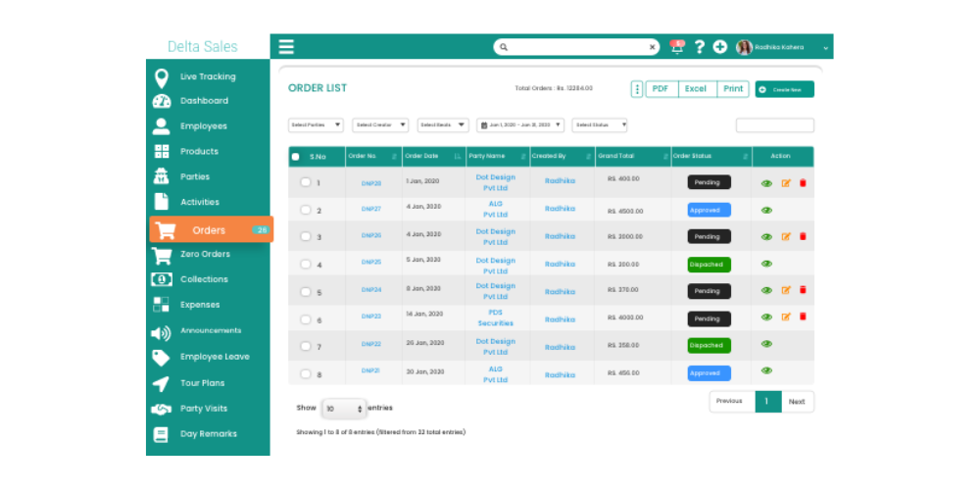Delete order DNP26 with the trash icon
This screenshot has width=980, height=490.
tap(804, 236)
